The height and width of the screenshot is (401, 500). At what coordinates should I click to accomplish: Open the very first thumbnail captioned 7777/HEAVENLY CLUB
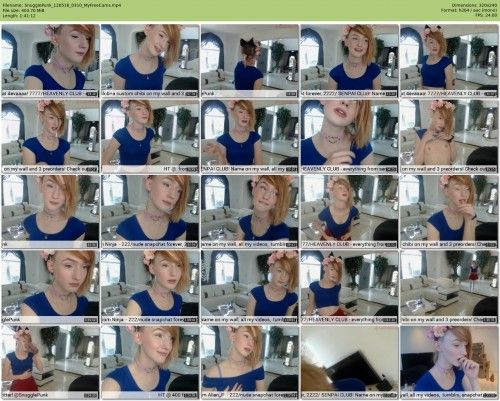(x=50, y=61)
